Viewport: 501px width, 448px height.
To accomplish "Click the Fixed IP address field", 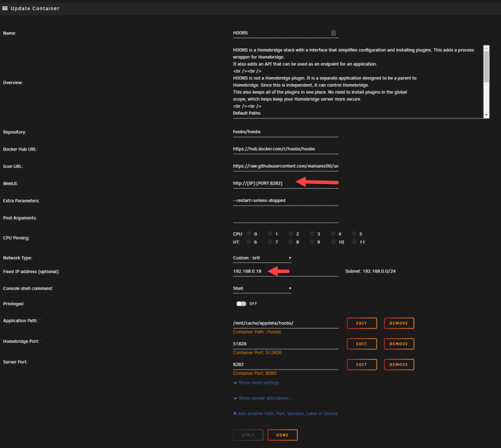I will 285,271.
